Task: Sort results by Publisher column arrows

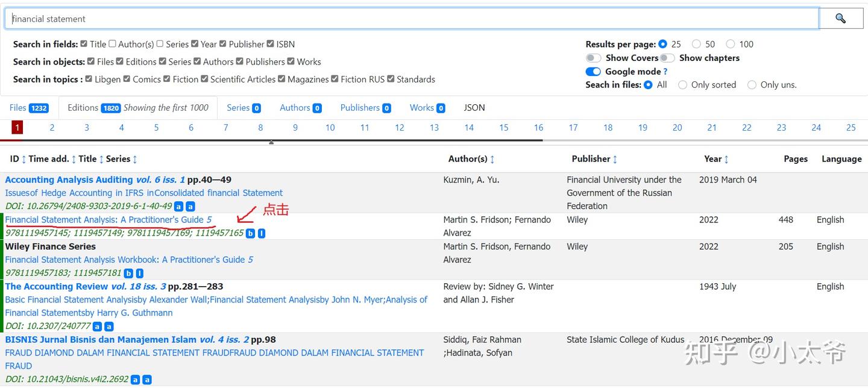Action: [615, 159]
